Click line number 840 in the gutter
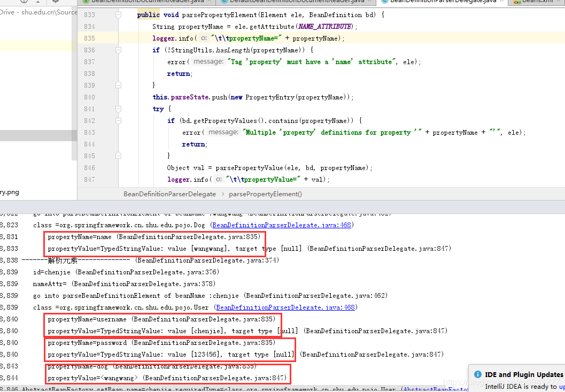 click(89, 97)
